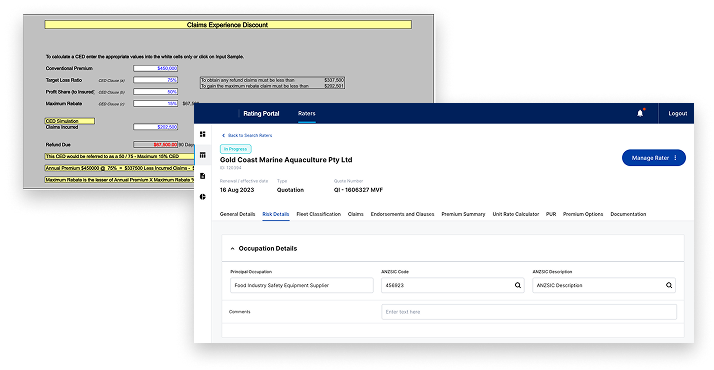Viewport: 714px width, 370px height.
Task: Focus the Principal Occupation field
Action: coord(301,285)
